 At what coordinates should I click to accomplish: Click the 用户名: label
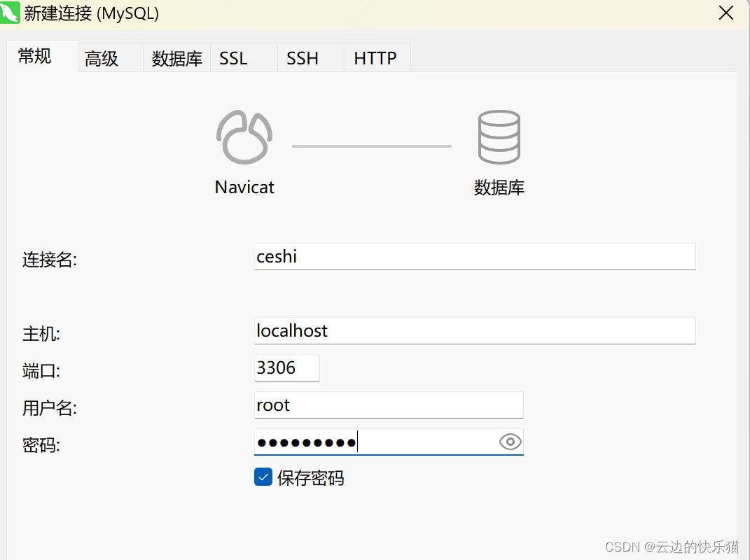[50, 408]
